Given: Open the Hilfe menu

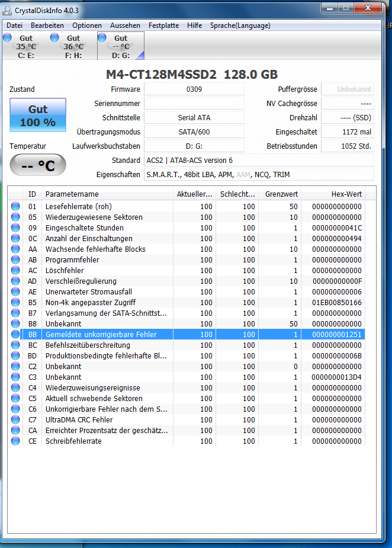Looking at the screenshot, I should 194,25.
